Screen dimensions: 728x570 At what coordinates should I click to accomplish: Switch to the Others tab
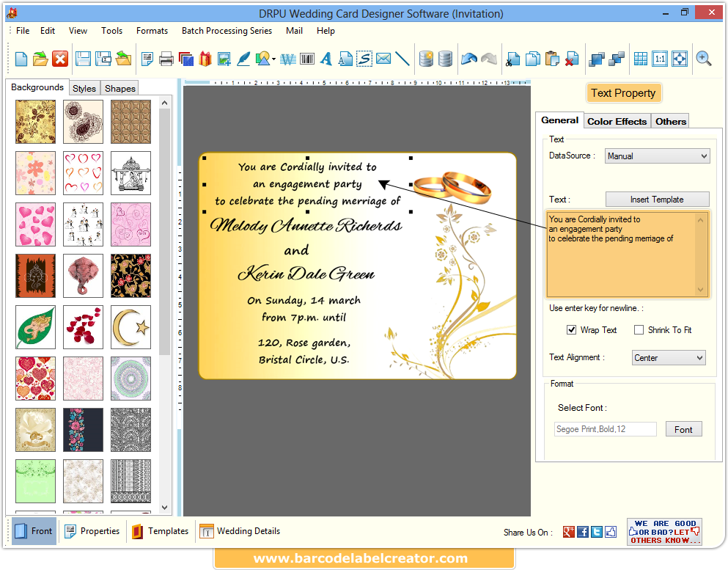(x=670, y=121)
